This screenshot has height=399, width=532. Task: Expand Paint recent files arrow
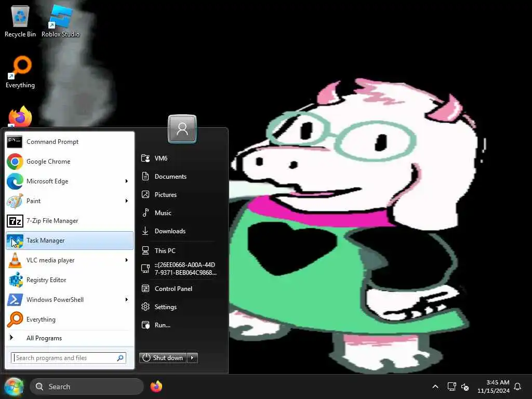coord(127,201)
